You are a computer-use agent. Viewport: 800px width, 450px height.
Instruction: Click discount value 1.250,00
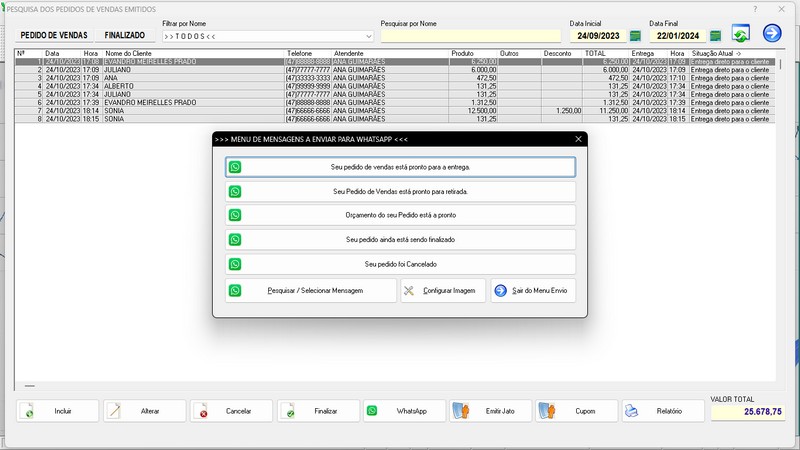tap(568, 111)
